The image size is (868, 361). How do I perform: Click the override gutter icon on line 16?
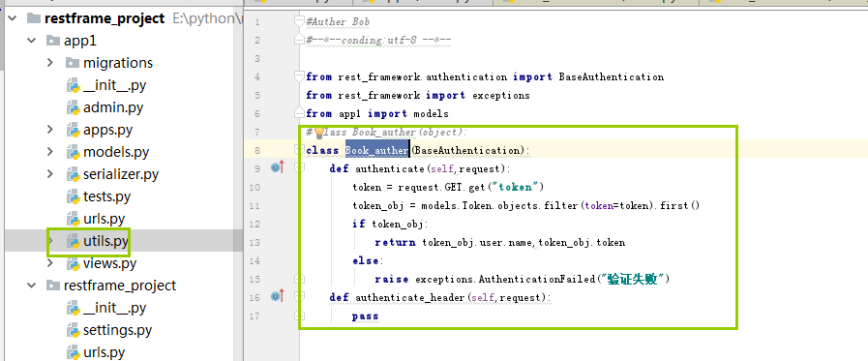[x=278, y=296]
